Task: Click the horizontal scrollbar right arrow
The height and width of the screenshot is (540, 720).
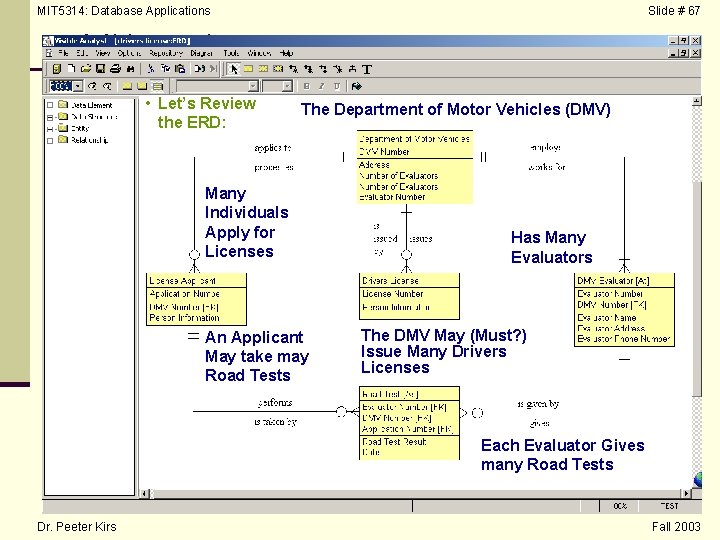Action: (x=686, y=494)
